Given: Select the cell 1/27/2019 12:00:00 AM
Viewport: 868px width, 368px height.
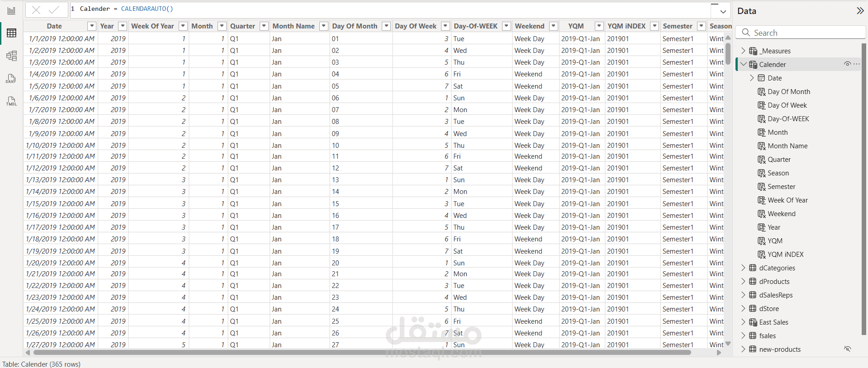Looking at the screenshot, I should [60, 344].
